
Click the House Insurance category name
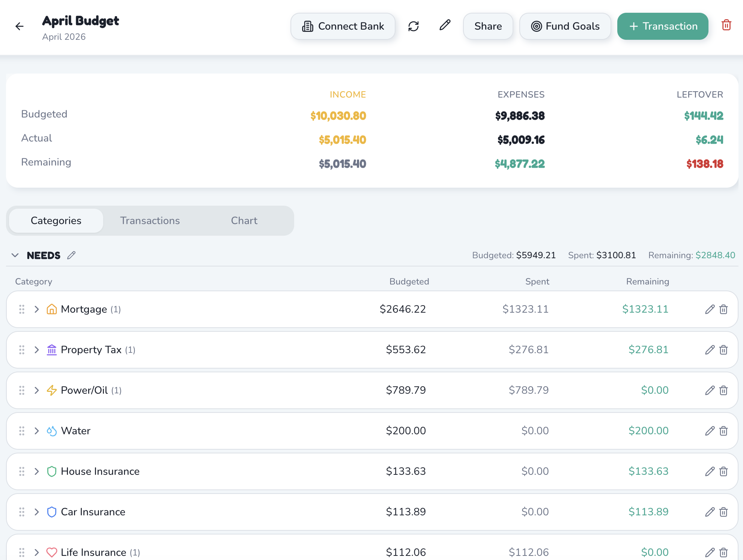pos(100,471)
